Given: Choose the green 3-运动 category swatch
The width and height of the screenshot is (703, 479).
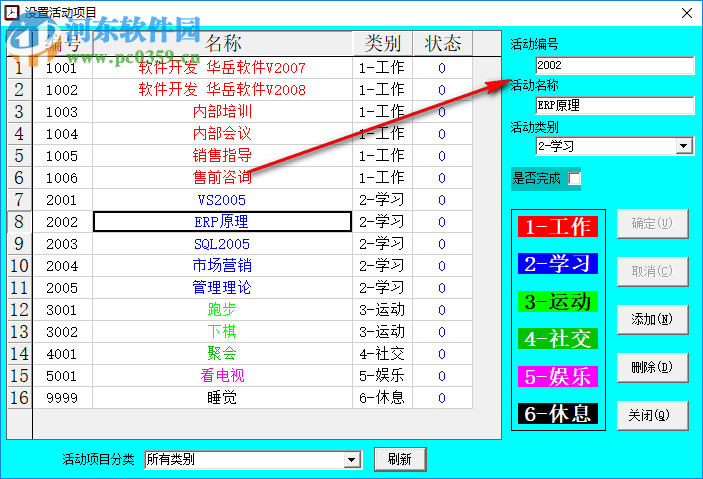Looking at the screenshot, I should pos(558,301).
